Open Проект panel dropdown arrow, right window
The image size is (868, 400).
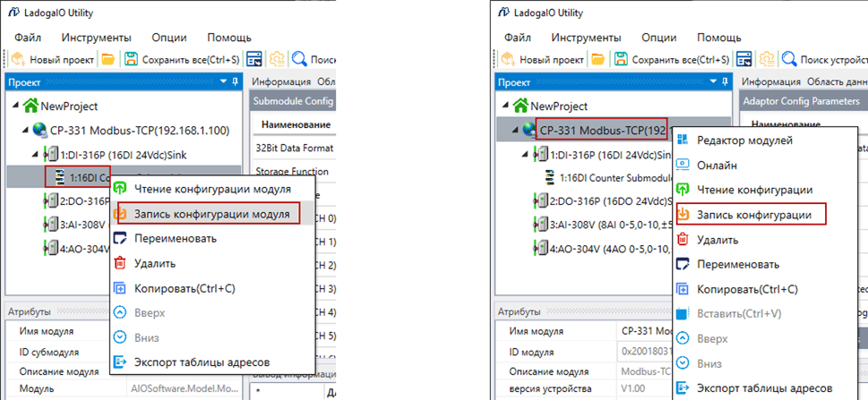pyautogui.click(x=714, y=82)
